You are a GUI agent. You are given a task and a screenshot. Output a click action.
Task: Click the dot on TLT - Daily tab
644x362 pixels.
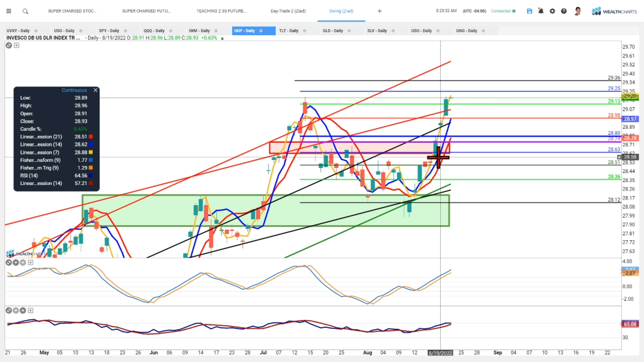[305, 31]
